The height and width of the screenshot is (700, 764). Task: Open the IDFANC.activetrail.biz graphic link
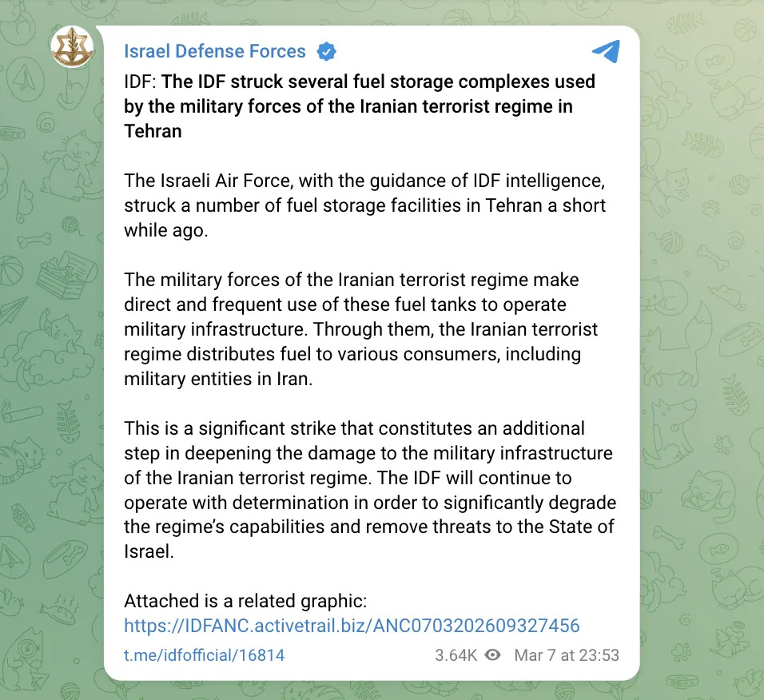pyautogui.click(x=352, y=625)
